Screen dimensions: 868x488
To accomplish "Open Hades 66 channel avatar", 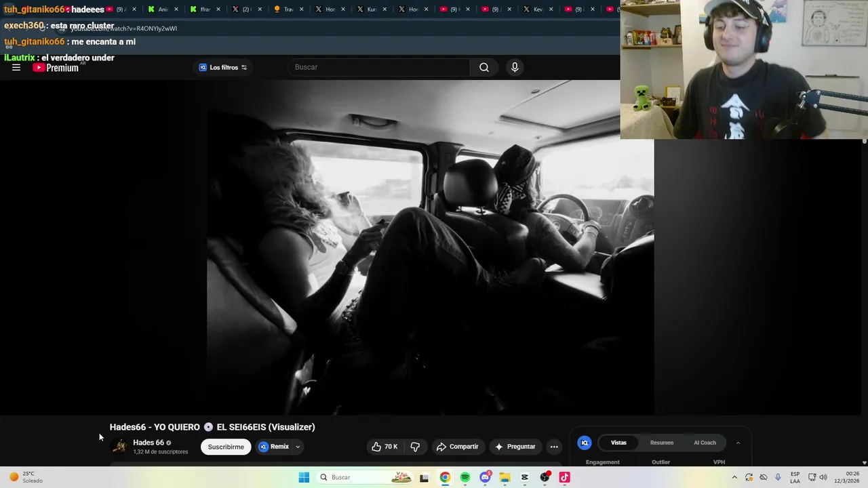I will 119,446.
